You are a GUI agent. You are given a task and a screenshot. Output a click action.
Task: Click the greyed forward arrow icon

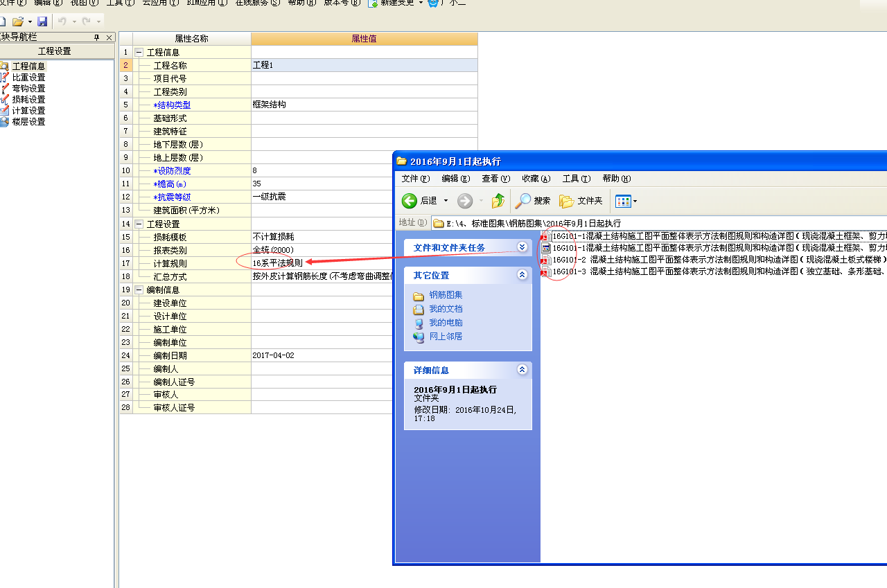point(465,201)
